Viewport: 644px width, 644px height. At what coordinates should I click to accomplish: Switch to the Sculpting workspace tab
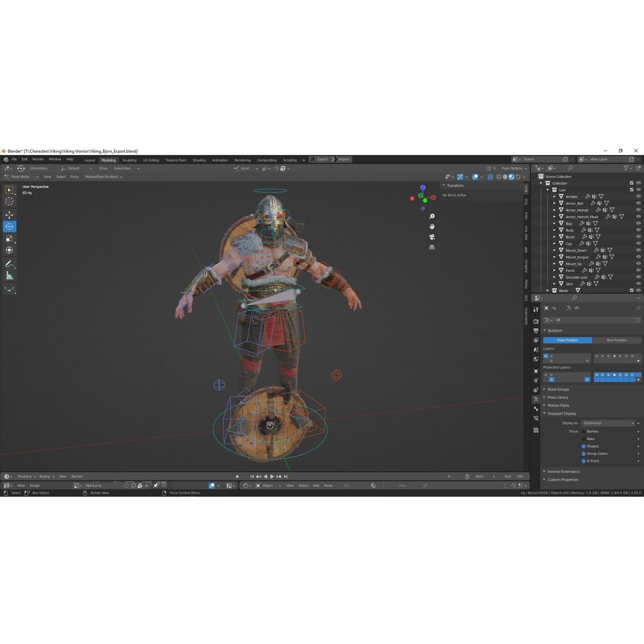[129, 160]
